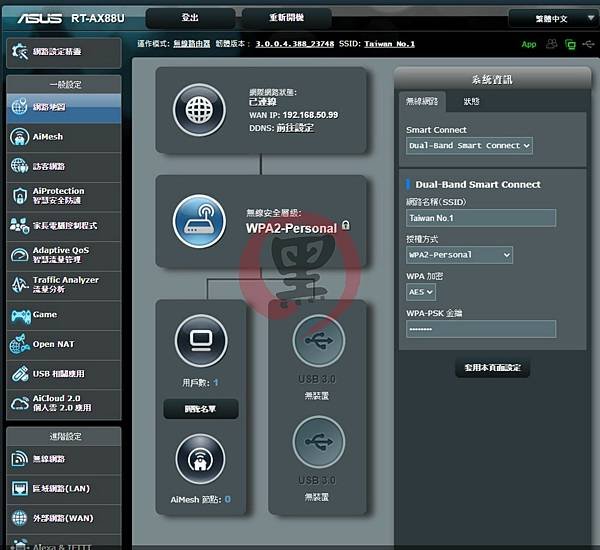Open firmware version link 3.0.0.4.388_23748
This screenshot has height=550, width=600.
295,44
